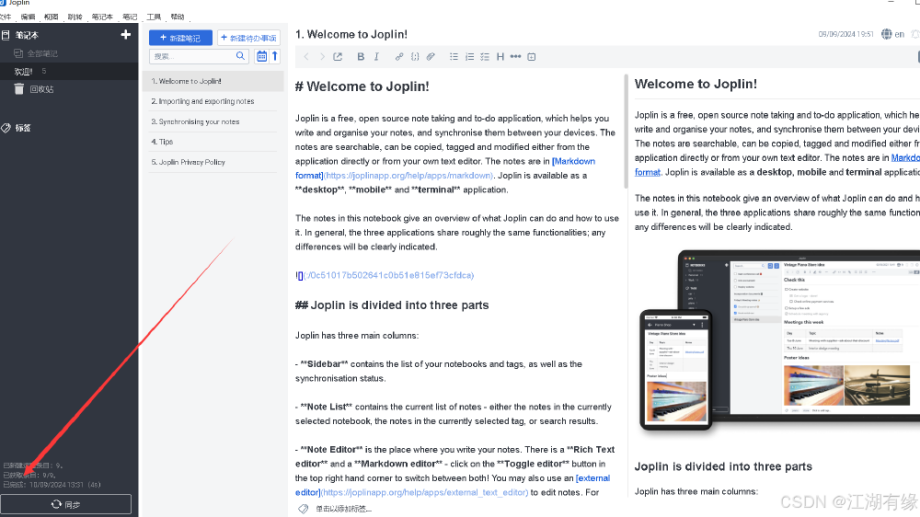920x517 pixels.
Task: Click '## Joplin is divided into three parts'
Action: pos(391,305)
